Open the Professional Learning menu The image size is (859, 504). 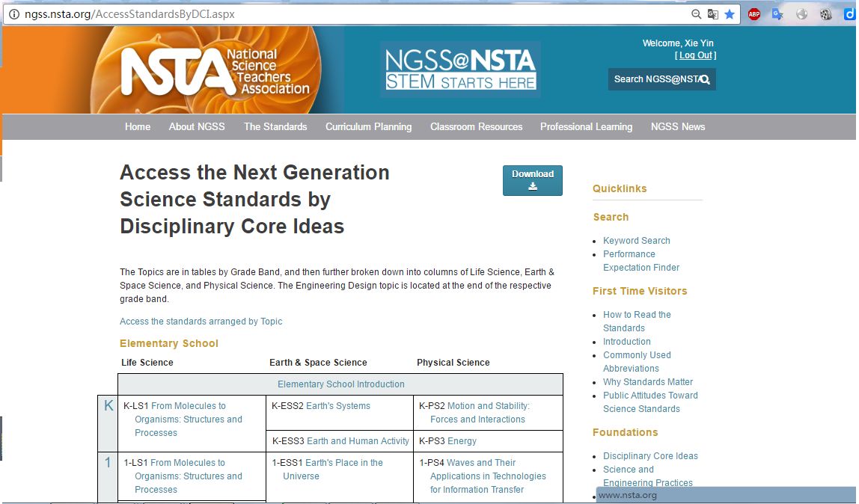pos(586,126)
